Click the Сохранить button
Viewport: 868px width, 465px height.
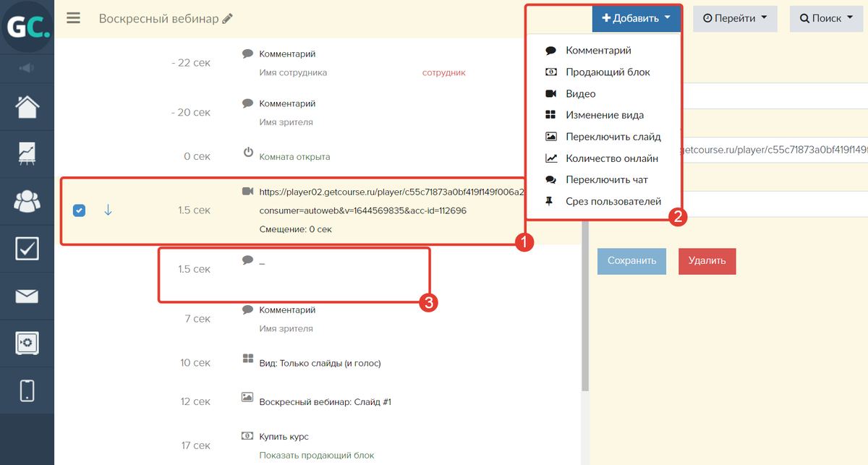pyautogui.click(x=631, y=261)
